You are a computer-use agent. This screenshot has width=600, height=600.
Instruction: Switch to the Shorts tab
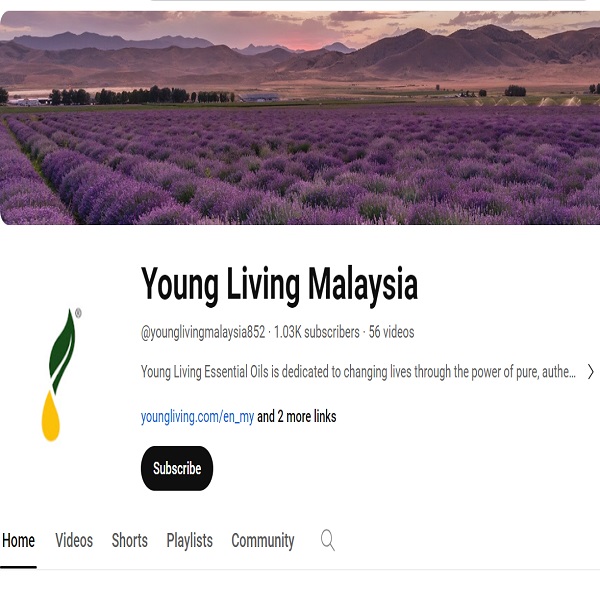point(129,540)
